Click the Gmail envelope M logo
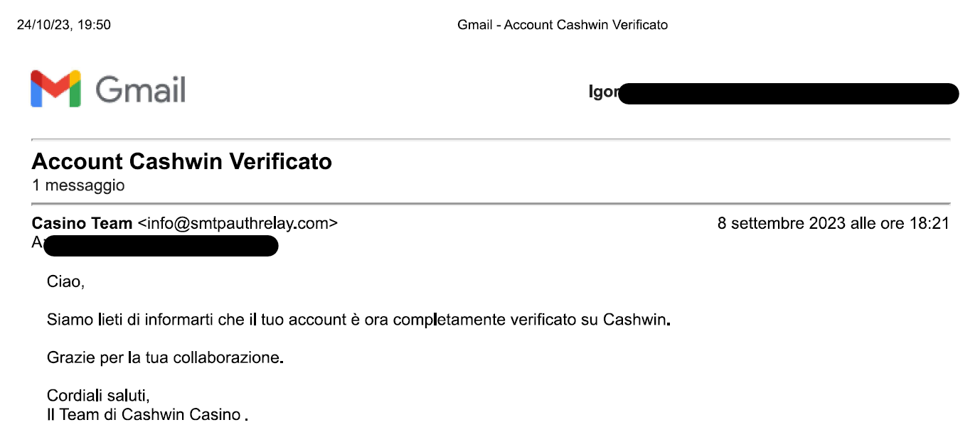The width and height of the screenshot is (980, 442). click(x=55, y=89)
